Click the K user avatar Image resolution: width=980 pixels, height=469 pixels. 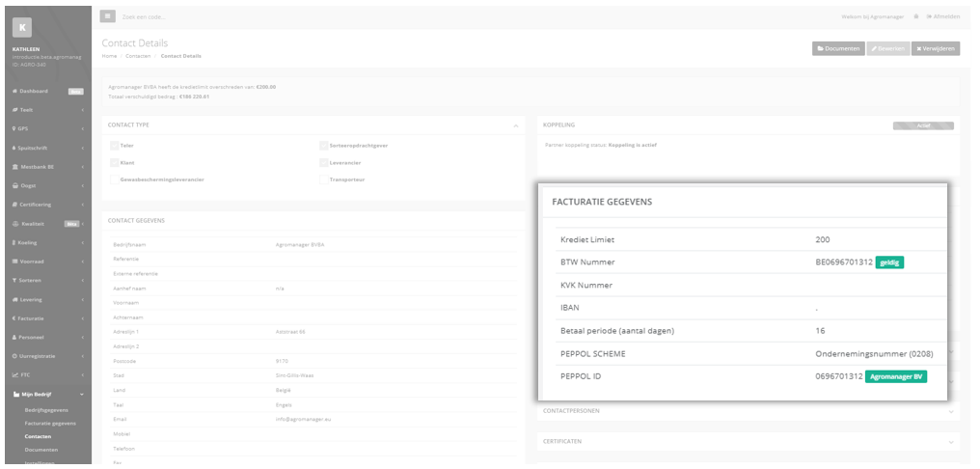[x=22, y=27]
